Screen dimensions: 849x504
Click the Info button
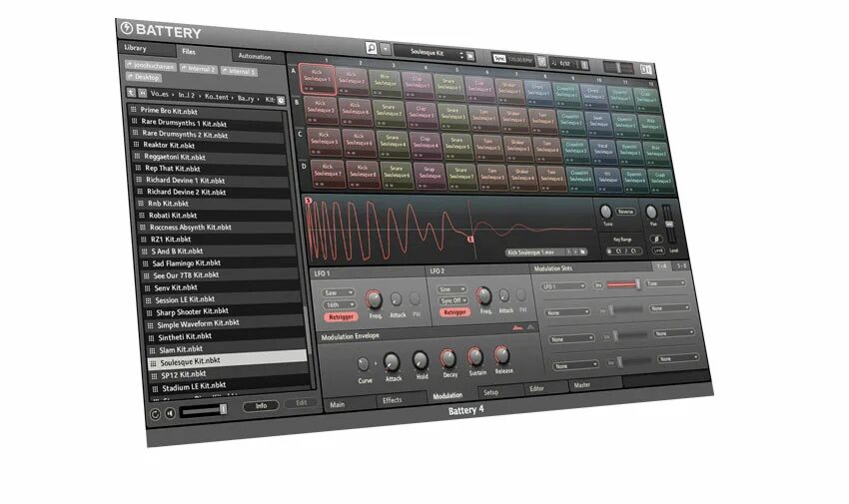coord(261,405)
